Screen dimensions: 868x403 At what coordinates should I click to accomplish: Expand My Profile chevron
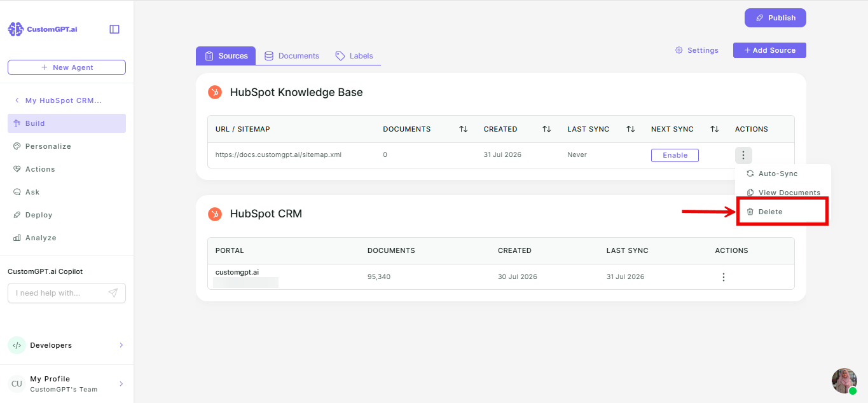(121, 384)
